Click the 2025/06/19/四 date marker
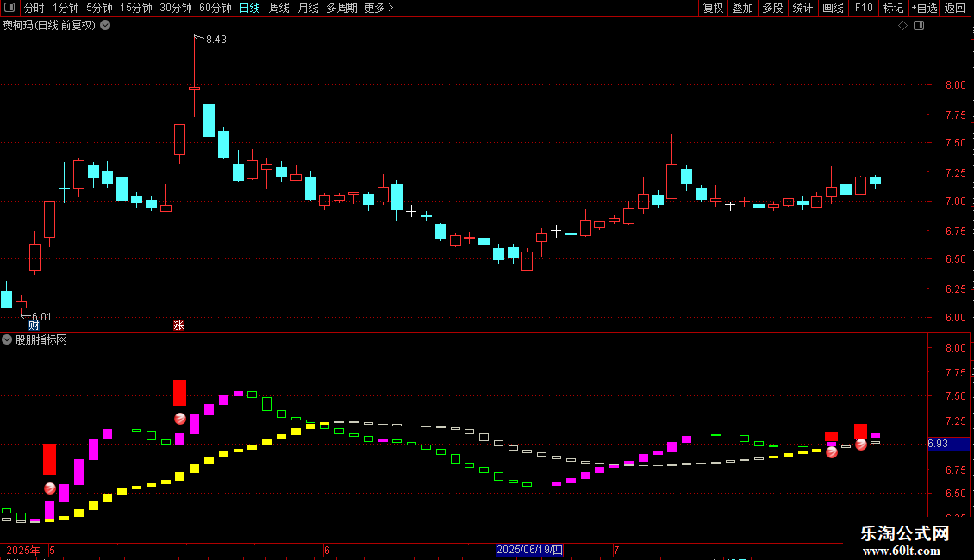Screen dimensions: 974x560 pos(530,550)
